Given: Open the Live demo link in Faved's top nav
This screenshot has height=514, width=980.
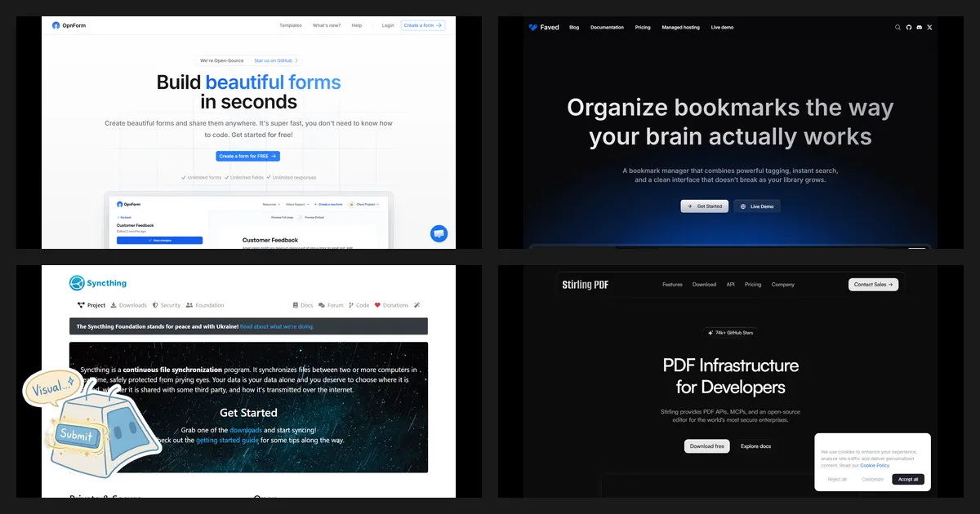Looking at the screenshot, I should [722, 27].
